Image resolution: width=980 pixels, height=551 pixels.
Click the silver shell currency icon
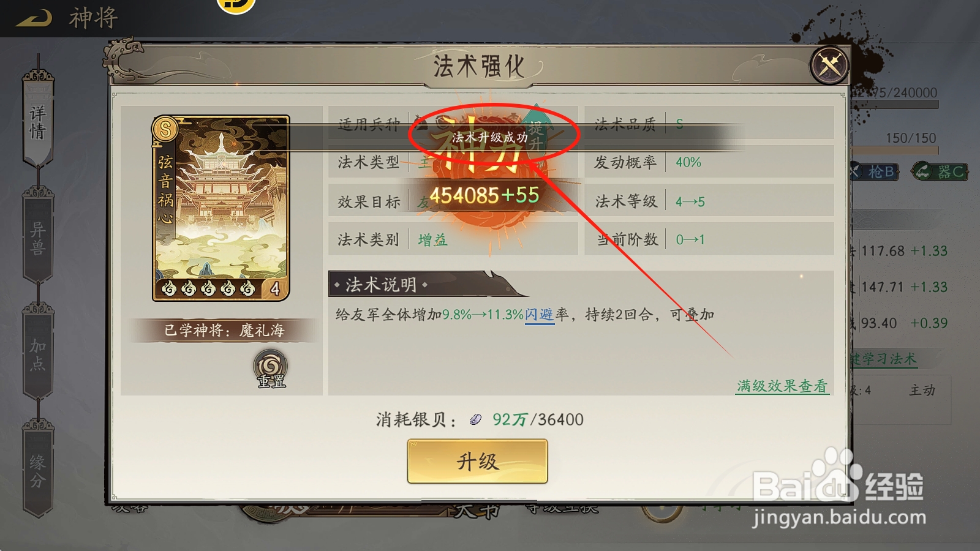(475, 419)
